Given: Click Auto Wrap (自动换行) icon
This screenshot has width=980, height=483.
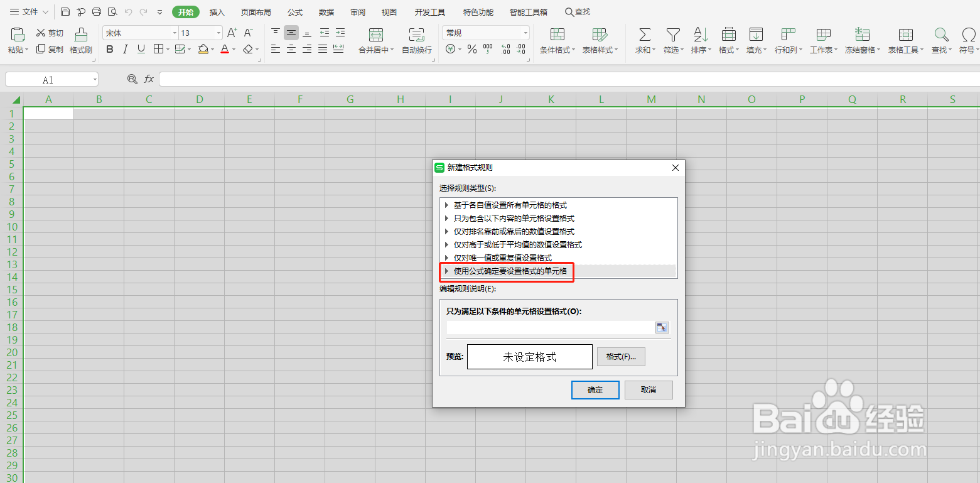Looking at the screenshot, I should [x=416, y=35].
